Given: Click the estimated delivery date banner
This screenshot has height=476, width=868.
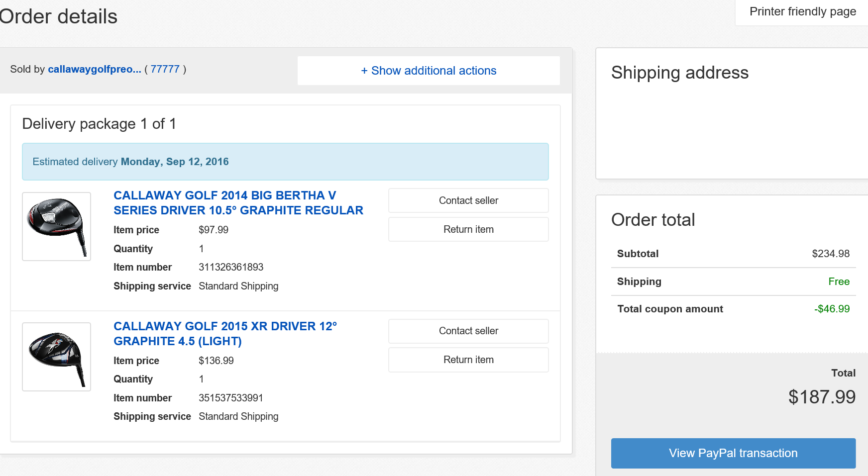Looking at the screenshot, I should [285, 162].
